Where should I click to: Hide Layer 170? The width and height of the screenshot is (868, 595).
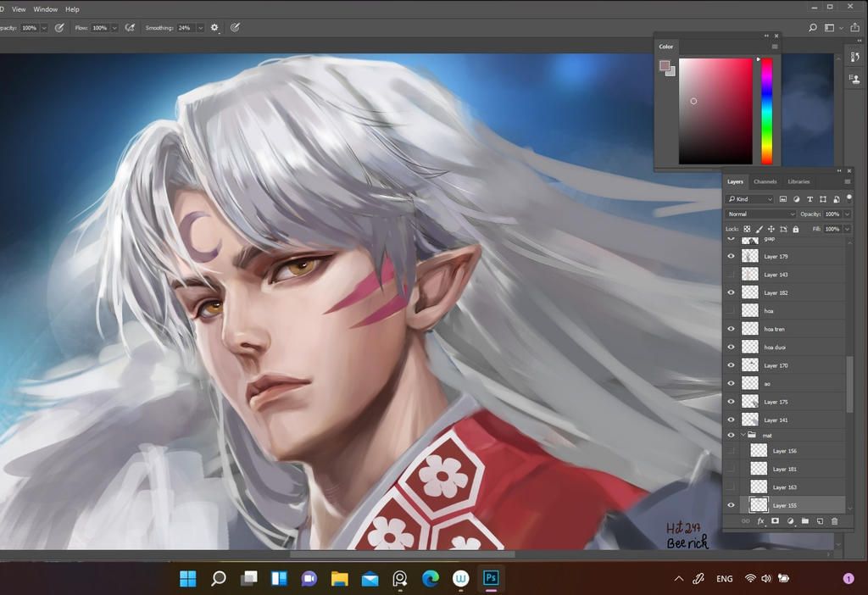tap(731, 365)
